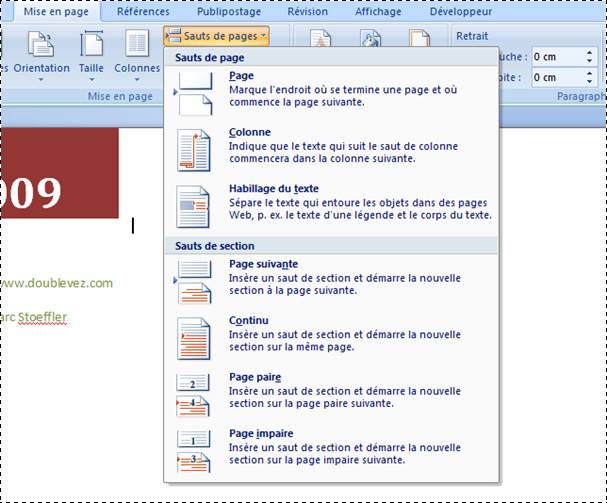Click the watermark icon behind the menu
The image size is (607, 503).
[x=321, y=38]
